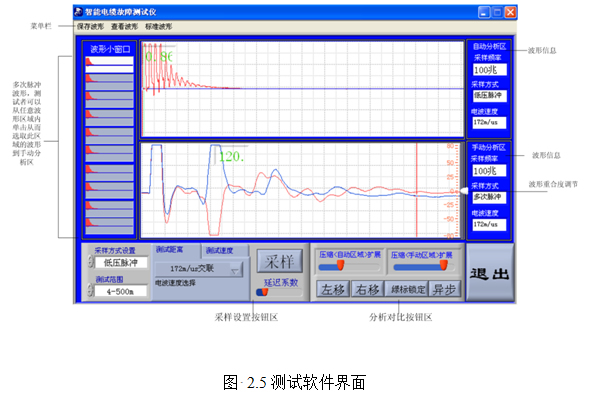Click the 采样 sampling button

click(x=280, y=261)
